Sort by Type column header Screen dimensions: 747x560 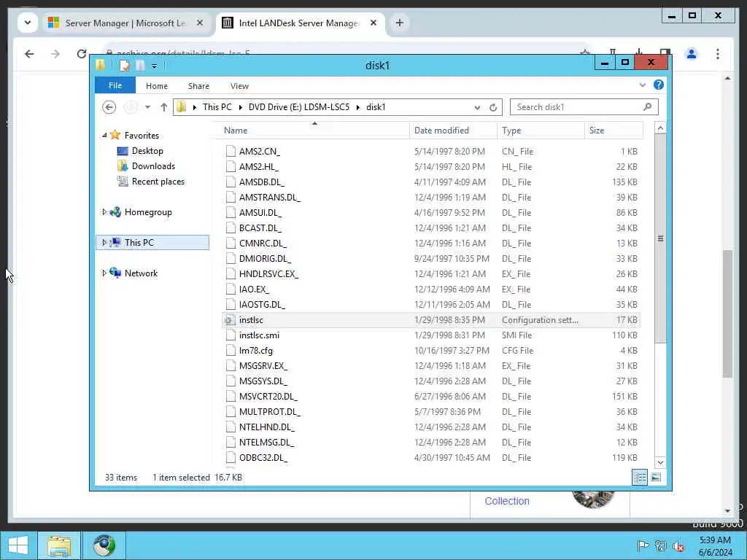point(541,131)
